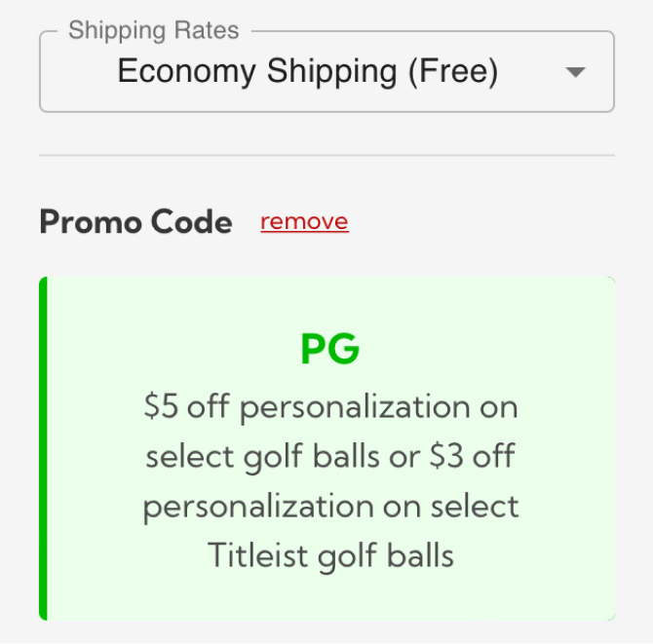
Task: Click the "Titleist golf balls" text line
Action: coord(330,556)
